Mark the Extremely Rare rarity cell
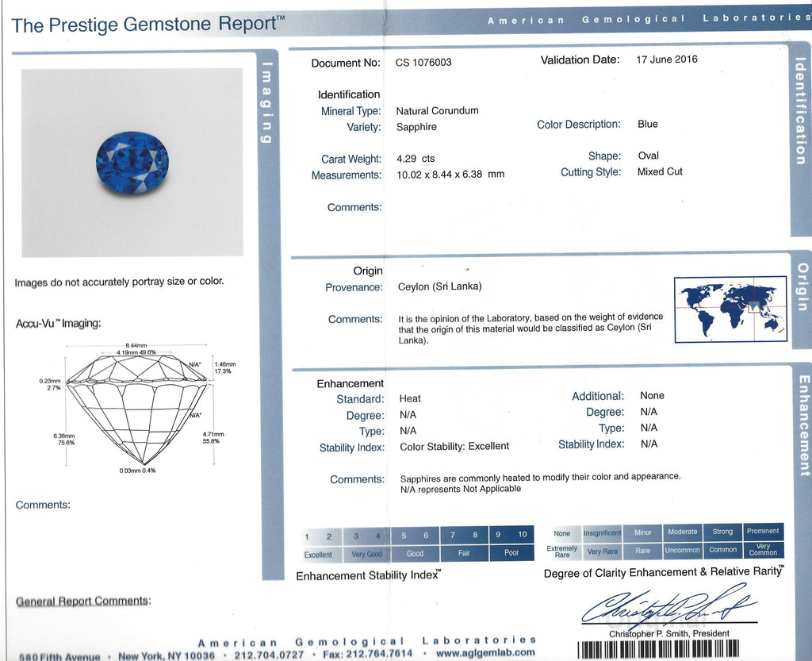This screenshot has height=661, width=812. pyautogui.click(x=562, y=551)
